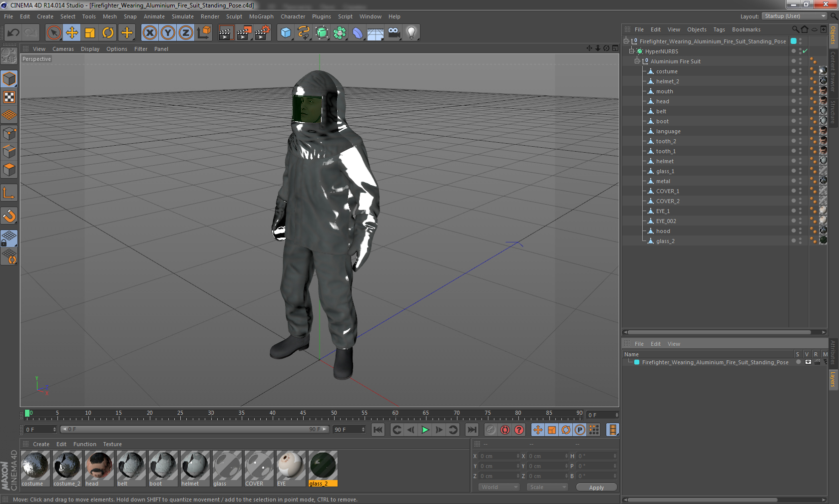This screenshot has width=839, height=504.
Task: Click the coordinate system icon
Action: point(204,33)
